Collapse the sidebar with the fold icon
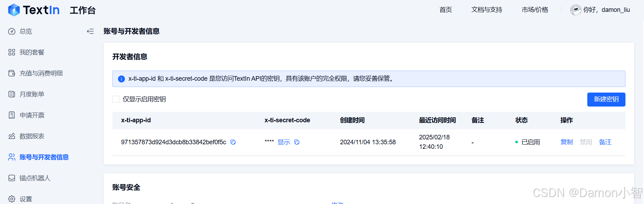Viewport: 644px width, 204px height. tap(90, 31)
